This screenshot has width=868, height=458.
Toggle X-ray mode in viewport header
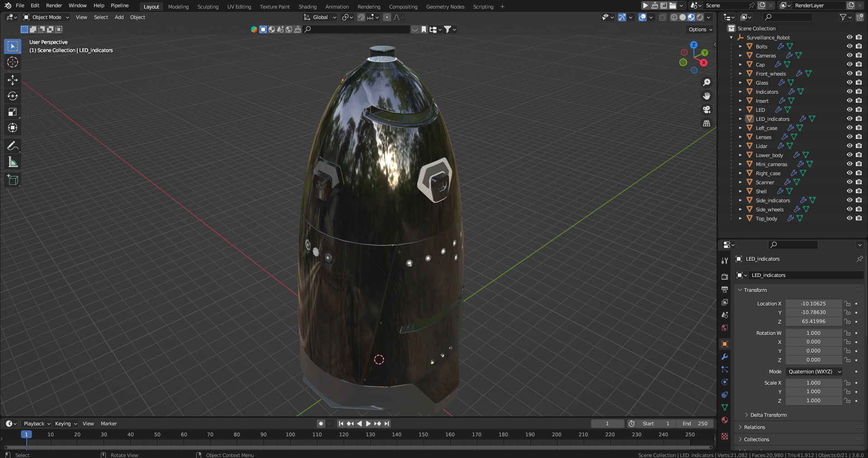[662, 17]
